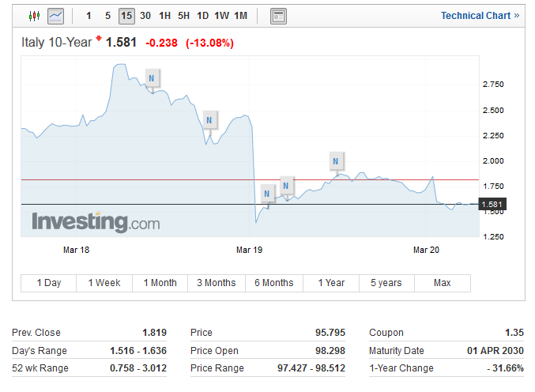Click the Price value 95.795
535x392 pixels.
[330, 333]
